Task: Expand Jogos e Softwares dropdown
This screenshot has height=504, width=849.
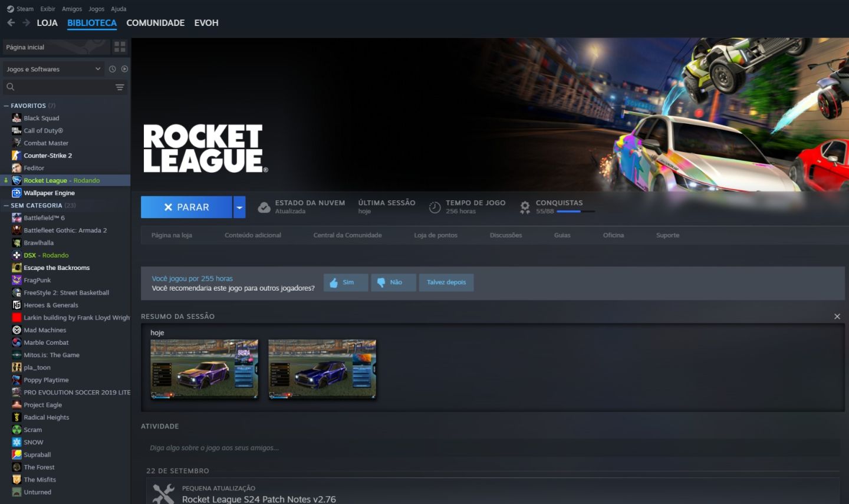Action: (x=54, y=69)
